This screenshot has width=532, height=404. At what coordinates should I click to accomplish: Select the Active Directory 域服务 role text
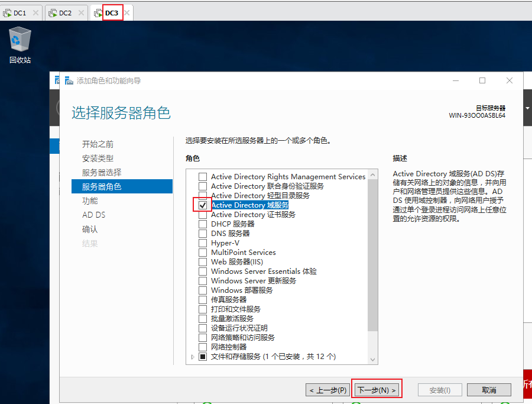(x=249, y=205)
